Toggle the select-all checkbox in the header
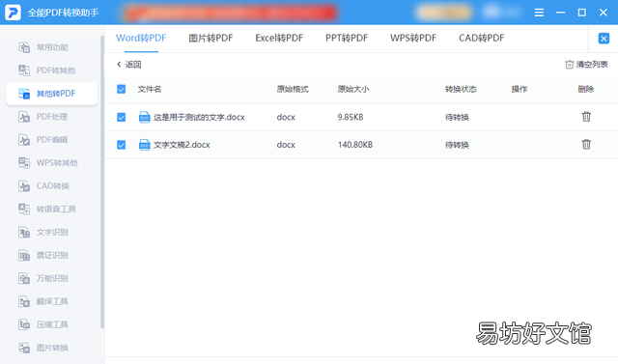The image size is (618, 364). coord(122,89)
